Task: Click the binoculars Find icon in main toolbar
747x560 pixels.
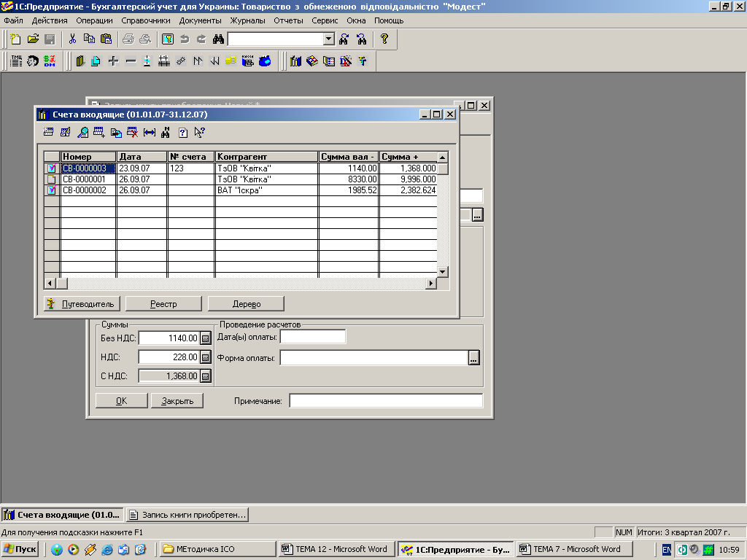Action: pos(218,39)
